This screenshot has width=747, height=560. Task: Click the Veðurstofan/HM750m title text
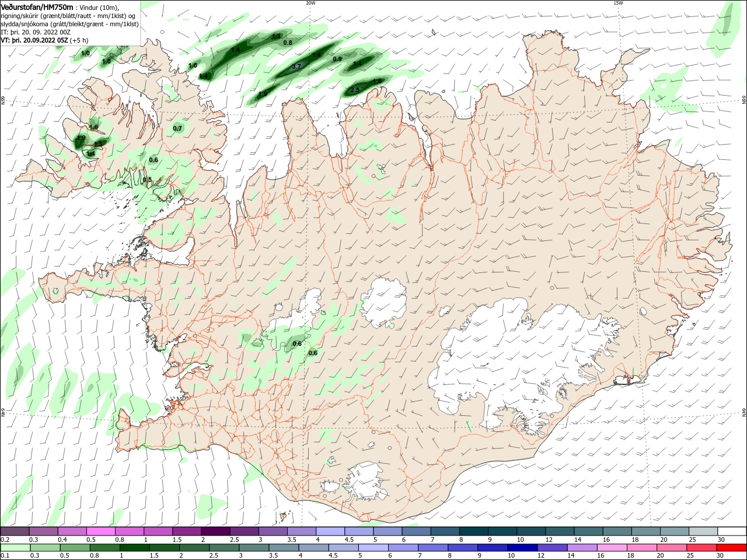[x=37, y=7]
